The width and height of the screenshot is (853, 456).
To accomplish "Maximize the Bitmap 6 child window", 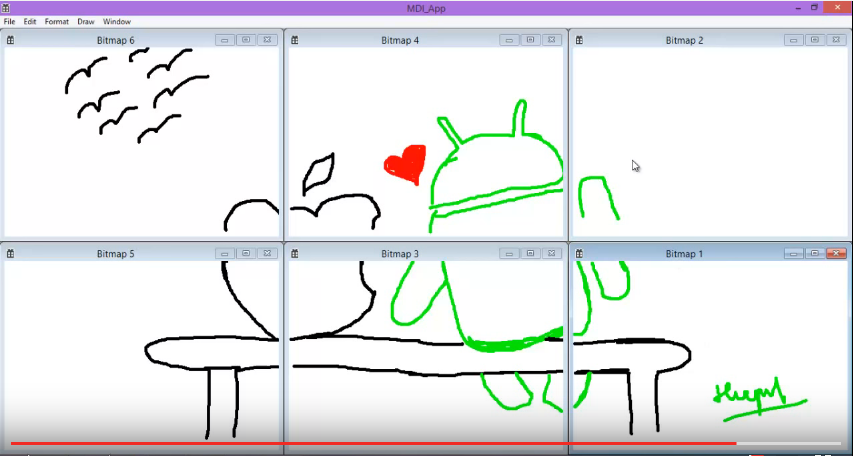I will click(246, 40).
